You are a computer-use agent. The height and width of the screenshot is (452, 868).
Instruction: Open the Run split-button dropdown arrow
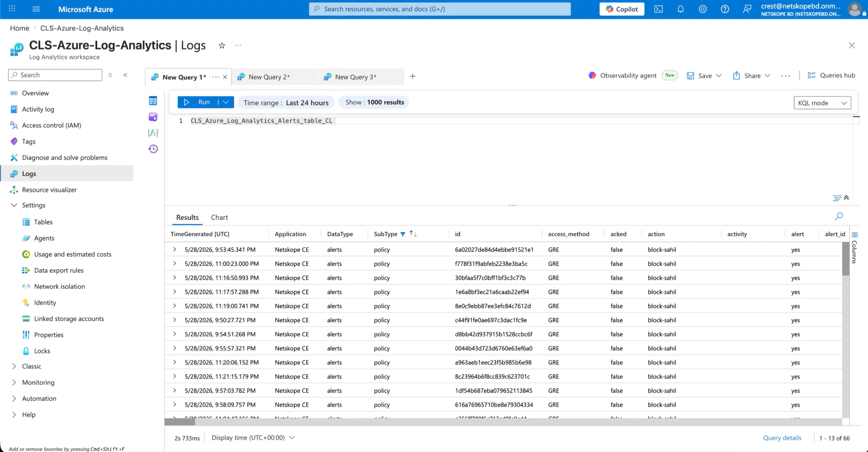226,102
